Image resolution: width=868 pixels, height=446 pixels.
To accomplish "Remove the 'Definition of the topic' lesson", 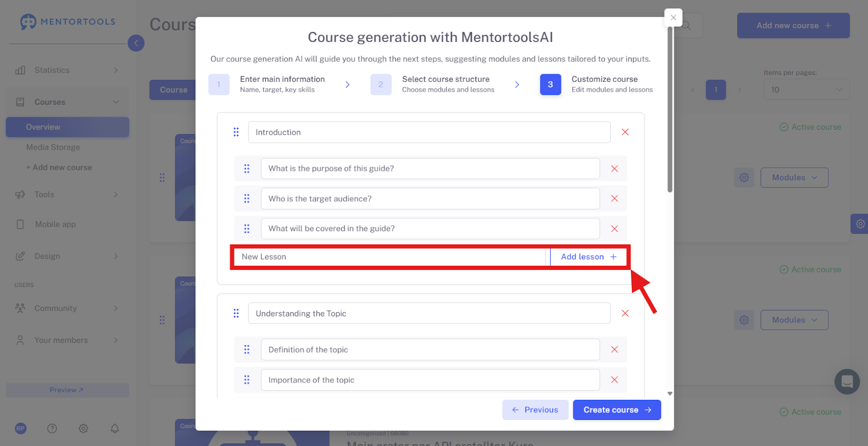I will tap(614, 350).
